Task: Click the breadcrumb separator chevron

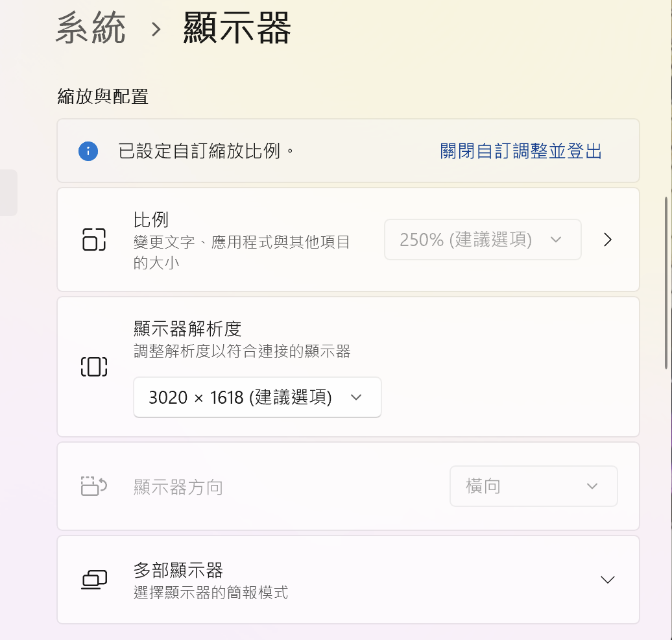Action: tap(156, 30)
